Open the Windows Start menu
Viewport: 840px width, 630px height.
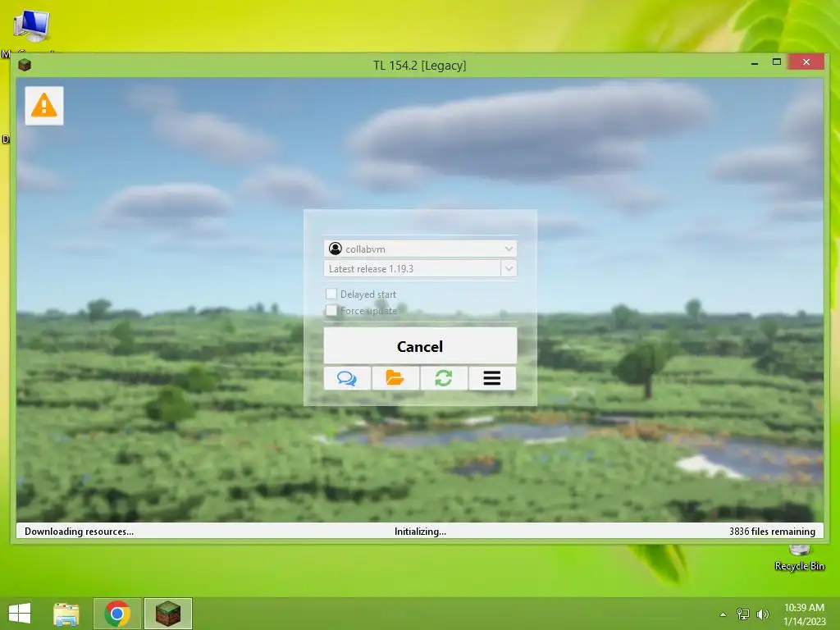point(20,614)
